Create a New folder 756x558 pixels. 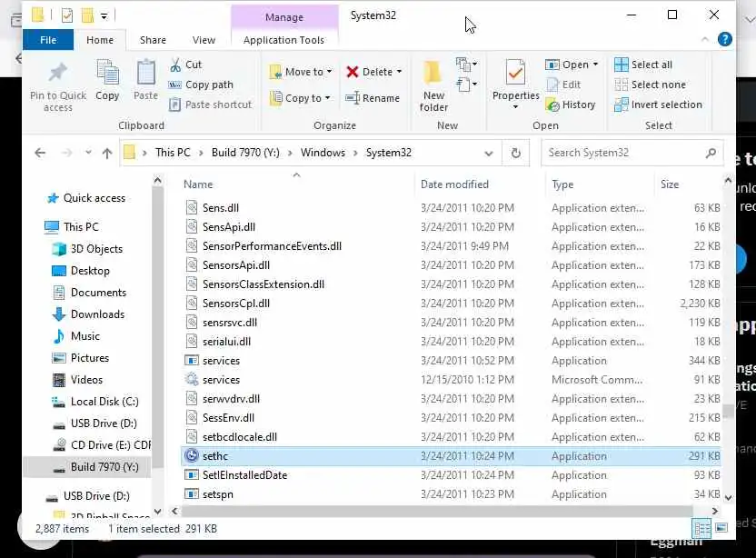433,85
